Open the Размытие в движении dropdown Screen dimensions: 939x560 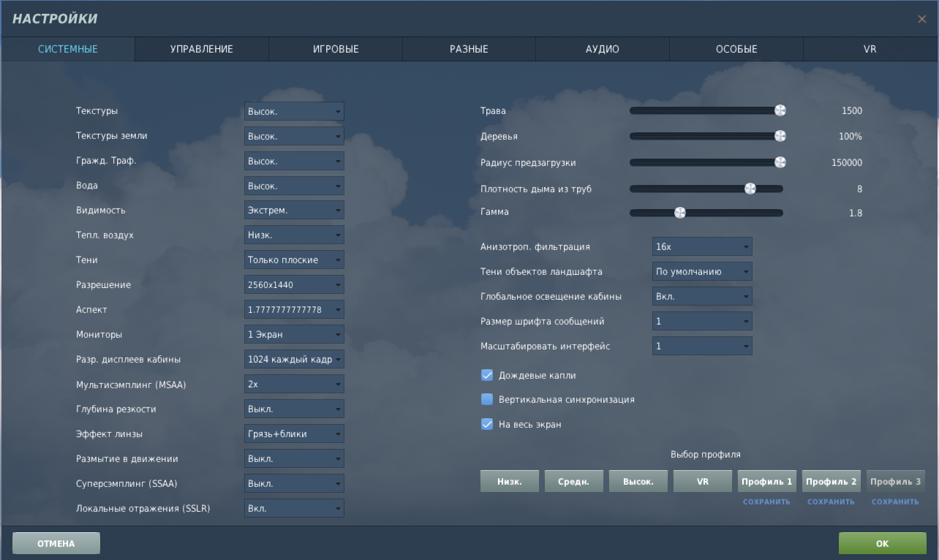294,459
